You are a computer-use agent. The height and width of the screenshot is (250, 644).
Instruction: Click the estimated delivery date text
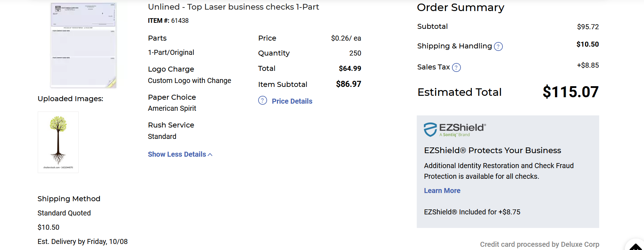(83, 241)
